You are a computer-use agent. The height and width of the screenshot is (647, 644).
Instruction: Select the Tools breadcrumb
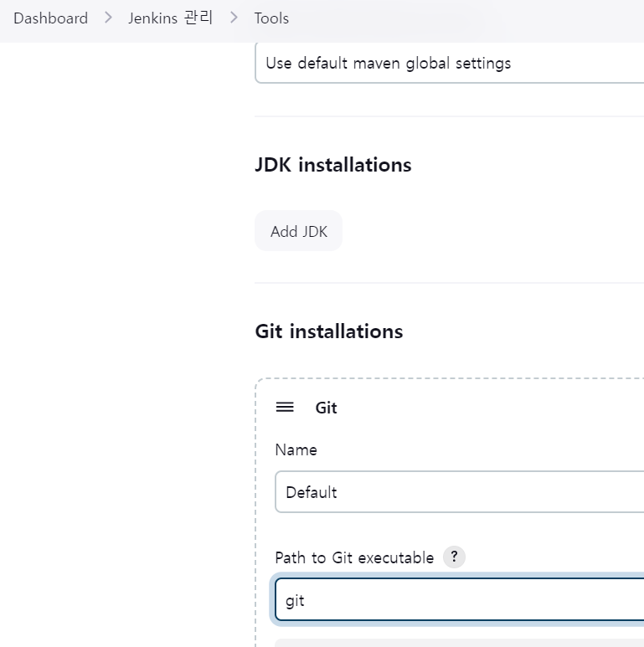point(271,18)
